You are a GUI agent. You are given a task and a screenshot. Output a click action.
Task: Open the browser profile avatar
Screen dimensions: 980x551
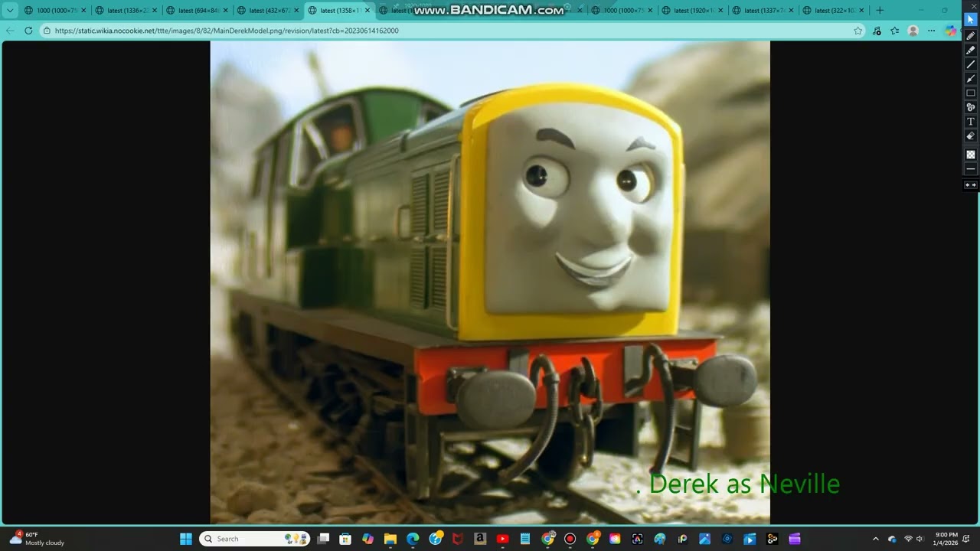coord(913,31)
